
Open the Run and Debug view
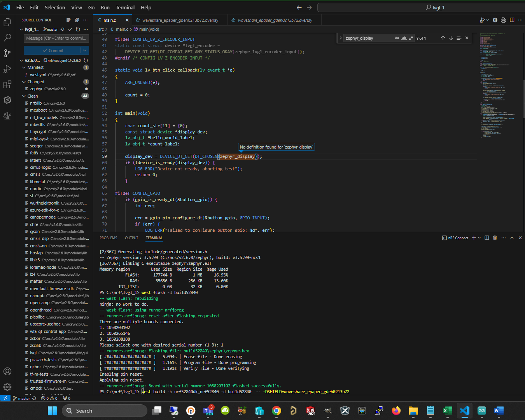[7, 69]
